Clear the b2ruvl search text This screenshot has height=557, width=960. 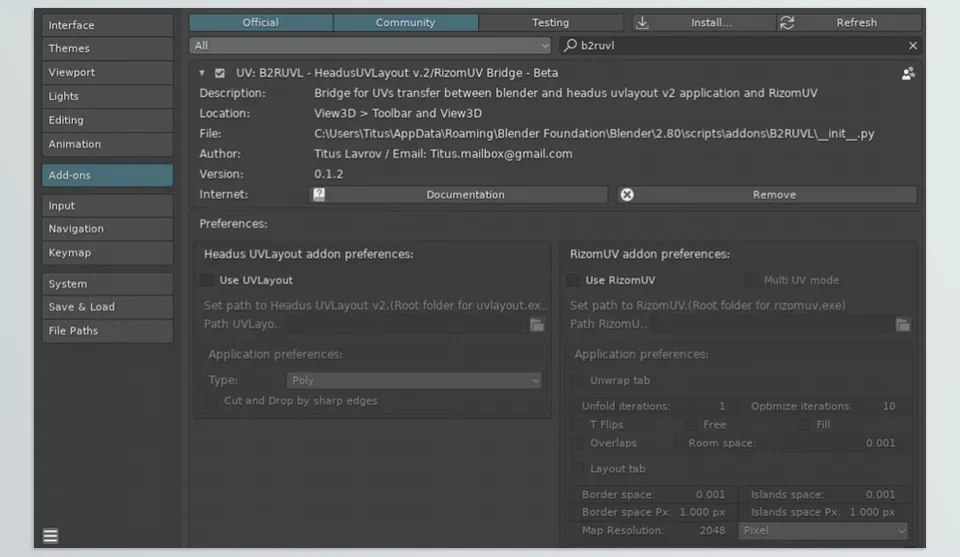(x=913, y=46)
